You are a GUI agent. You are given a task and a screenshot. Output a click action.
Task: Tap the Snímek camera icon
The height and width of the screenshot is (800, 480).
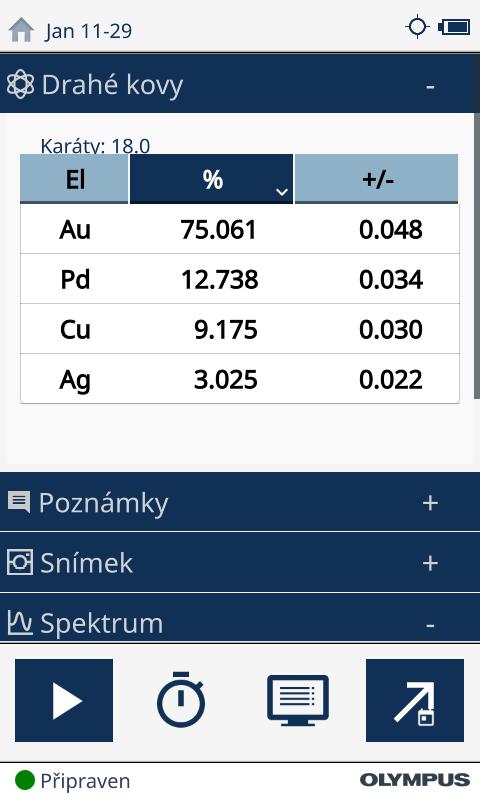[20, 562]
